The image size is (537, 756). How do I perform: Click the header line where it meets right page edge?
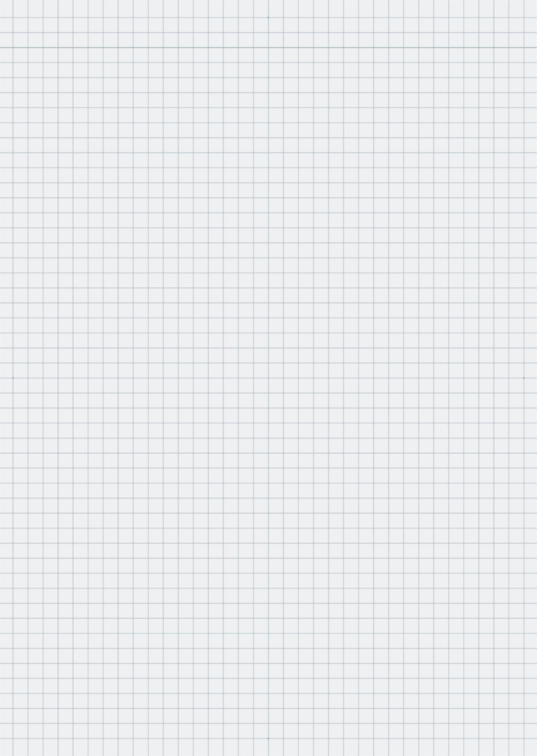(535, 47)
